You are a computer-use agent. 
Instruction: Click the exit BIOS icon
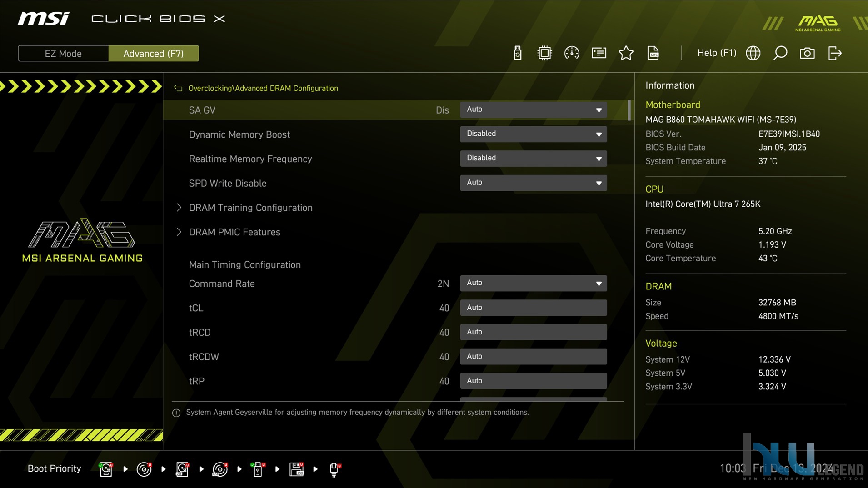(835, 53)
